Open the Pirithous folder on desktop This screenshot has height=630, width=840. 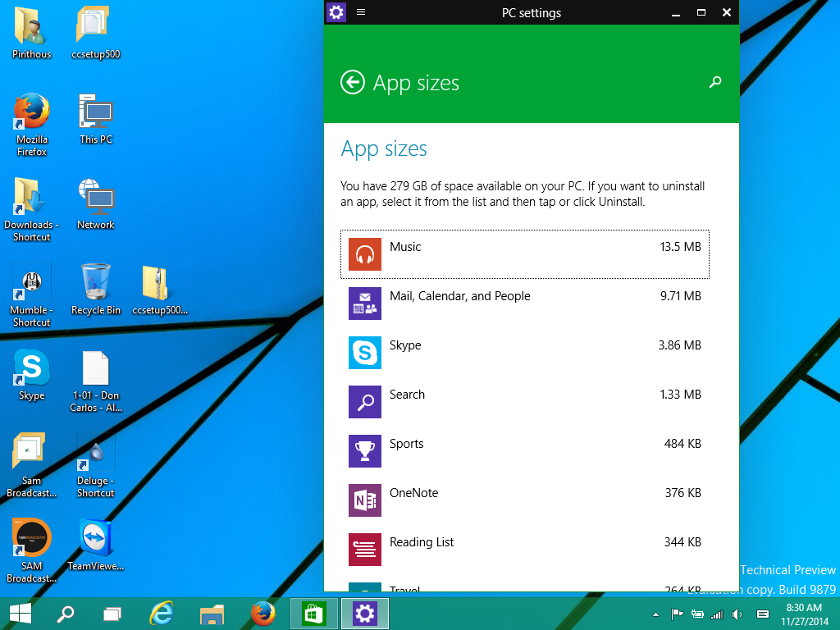tap(31, 32)
